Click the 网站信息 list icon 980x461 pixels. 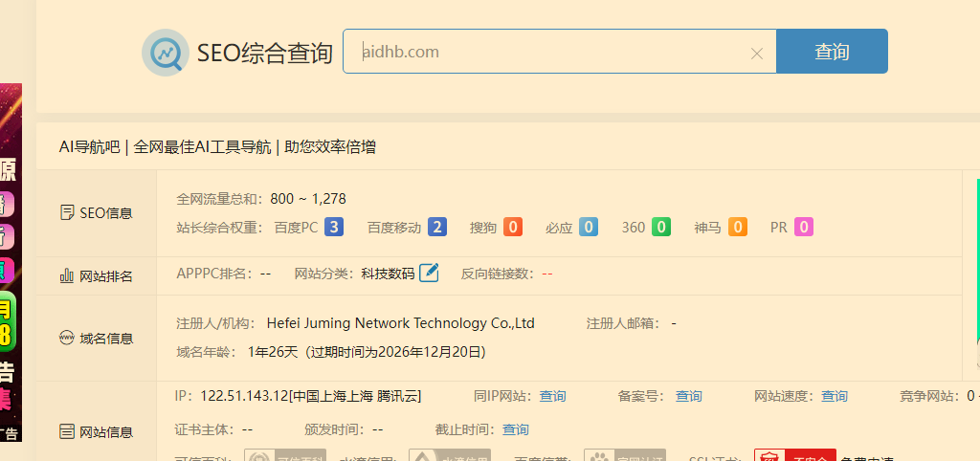pyautogui.click(x=67, y=431)
